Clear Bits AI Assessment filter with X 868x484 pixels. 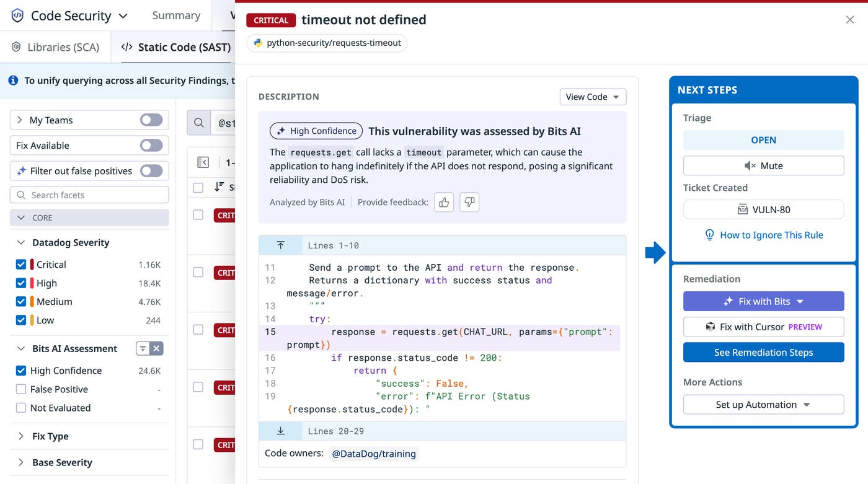click(x=157, y=349)
